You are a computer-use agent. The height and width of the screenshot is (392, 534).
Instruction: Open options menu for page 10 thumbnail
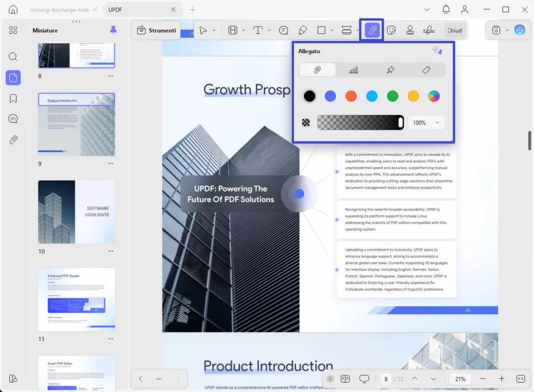pos(111,251)
